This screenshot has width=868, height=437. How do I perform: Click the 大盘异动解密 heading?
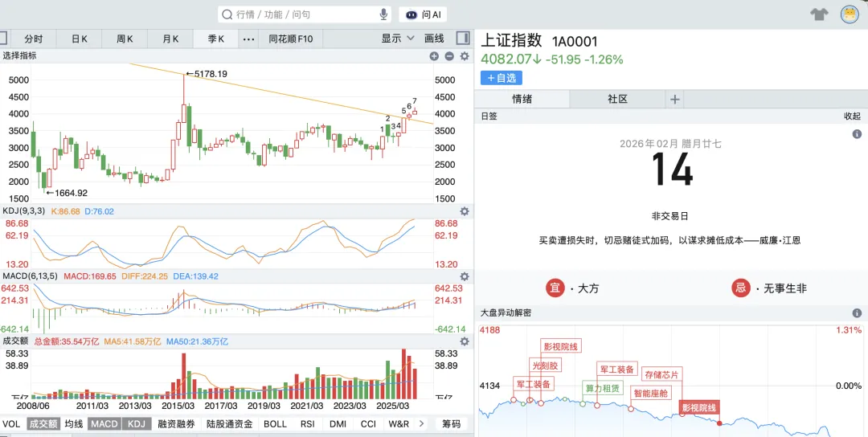click(x=506, y=313)
